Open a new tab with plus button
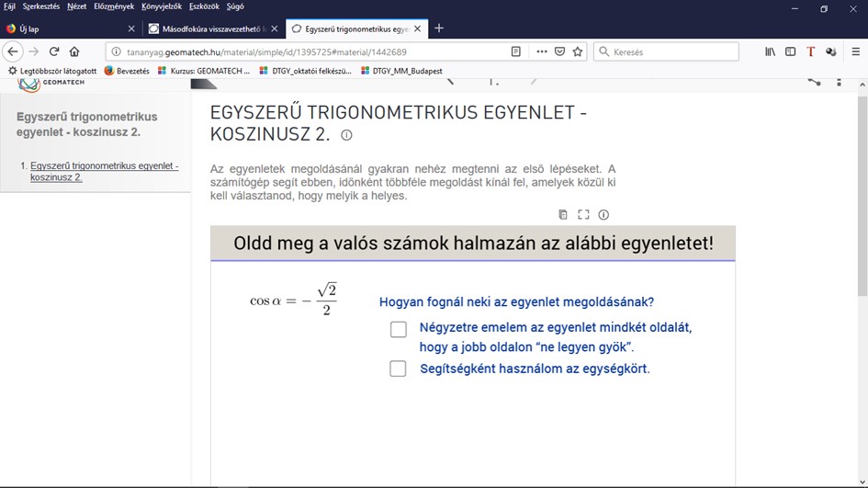The width and height of the screenshot is (868, 488). tap(438, 28)
